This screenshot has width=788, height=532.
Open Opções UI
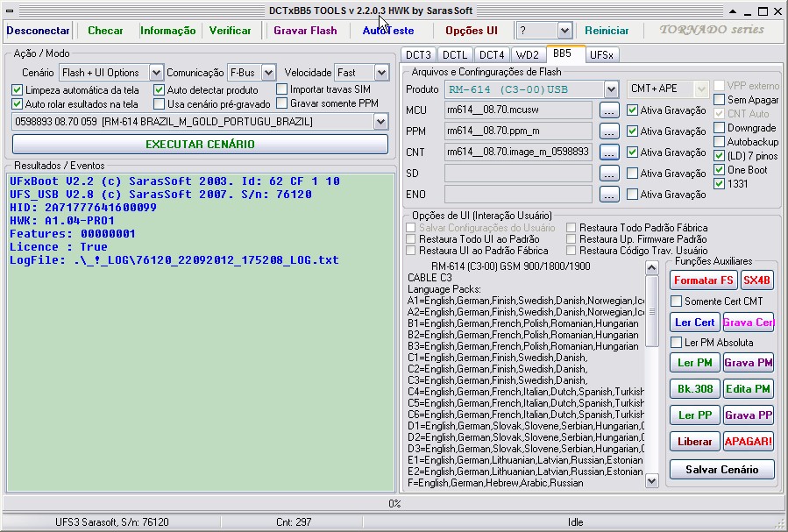(x=472, y=31)
